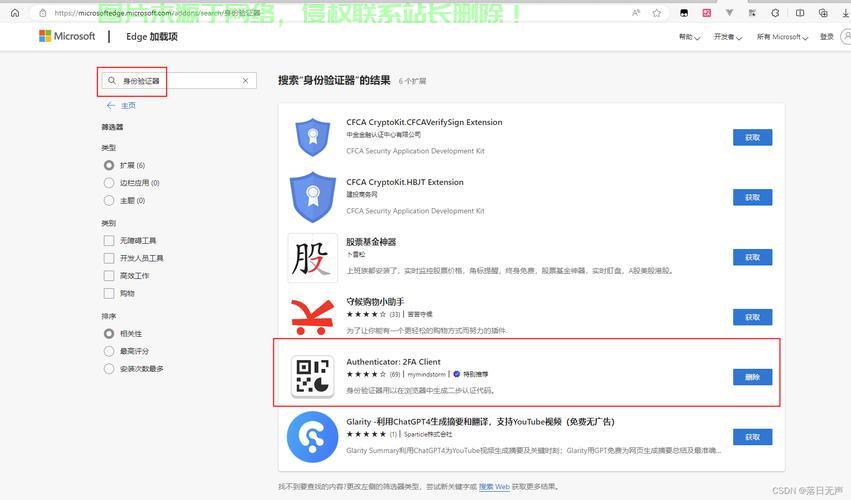Open the Collections icon
This screenshot has width=851, height=500.
[823, 13]
